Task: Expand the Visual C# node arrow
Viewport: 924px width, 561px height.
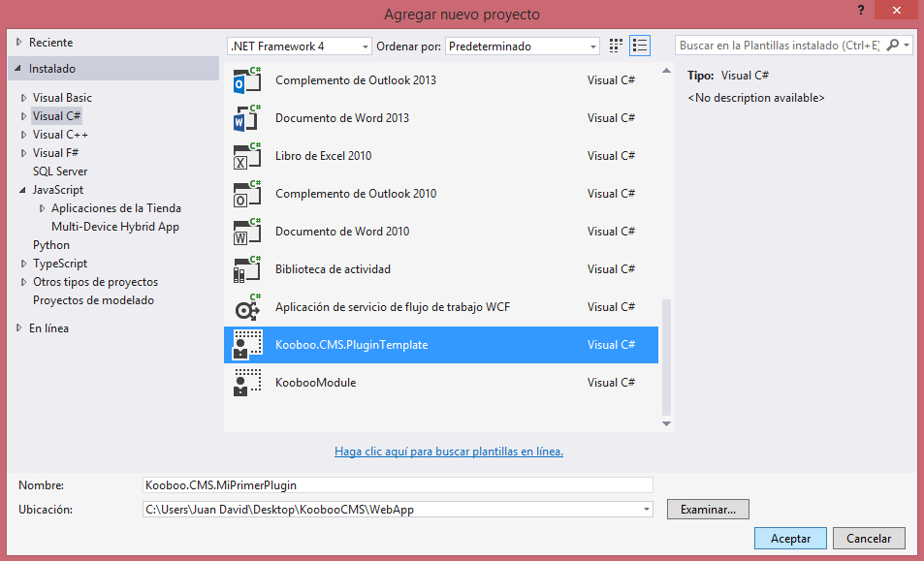Action: [x=23, y=116]
